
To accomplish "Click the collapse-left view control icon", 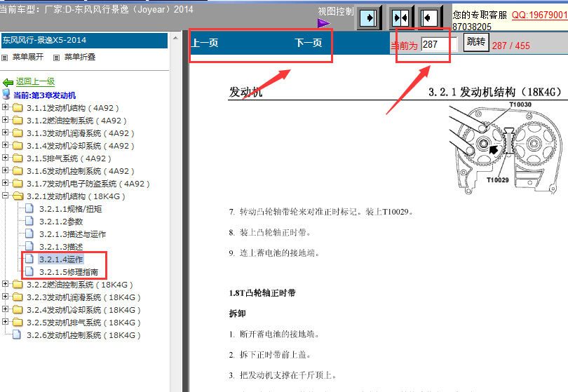I will 430,18.
